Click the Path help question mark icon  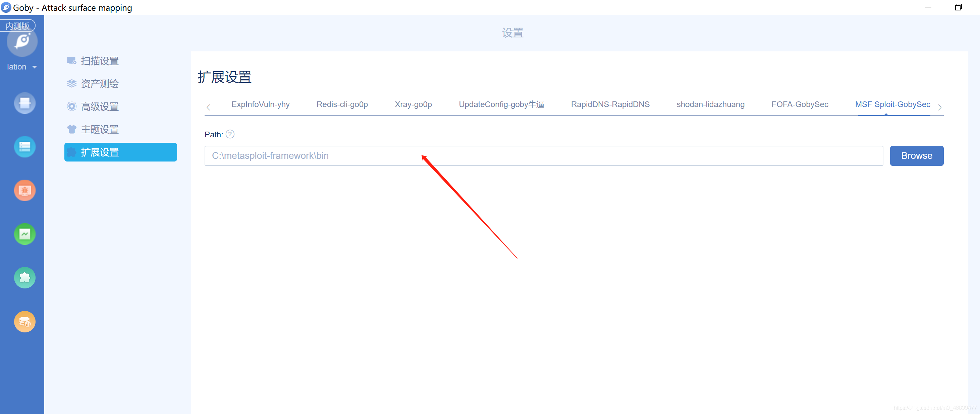(230, 134)
